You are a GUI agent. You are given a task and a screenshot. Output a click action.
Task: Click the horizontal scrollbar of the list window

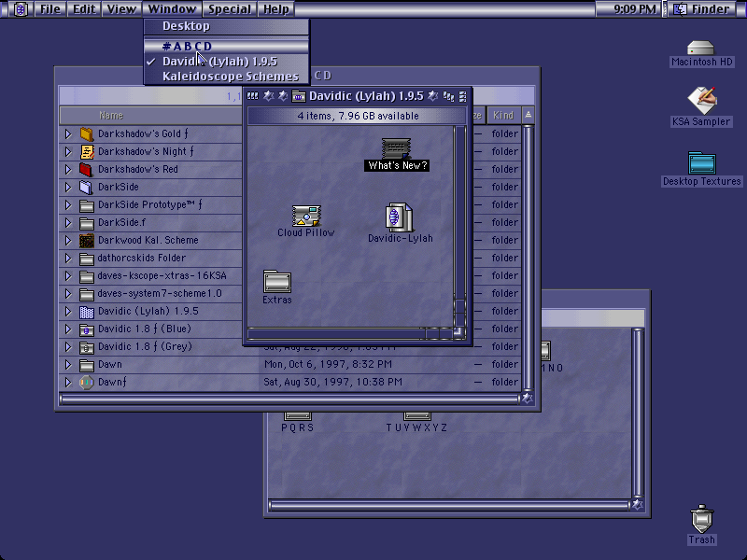click(x=289, y=399)
